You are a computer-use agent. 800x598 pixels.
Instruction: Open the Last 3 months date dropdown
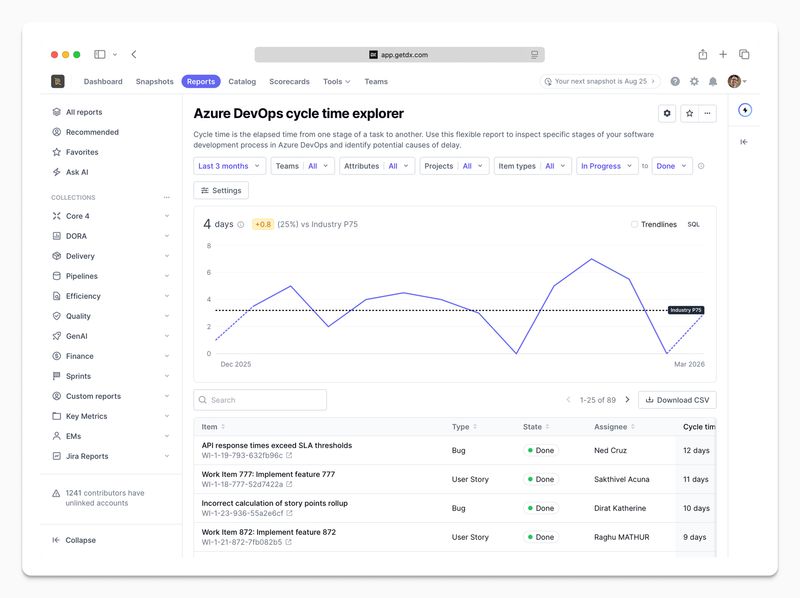click(229, 166)
